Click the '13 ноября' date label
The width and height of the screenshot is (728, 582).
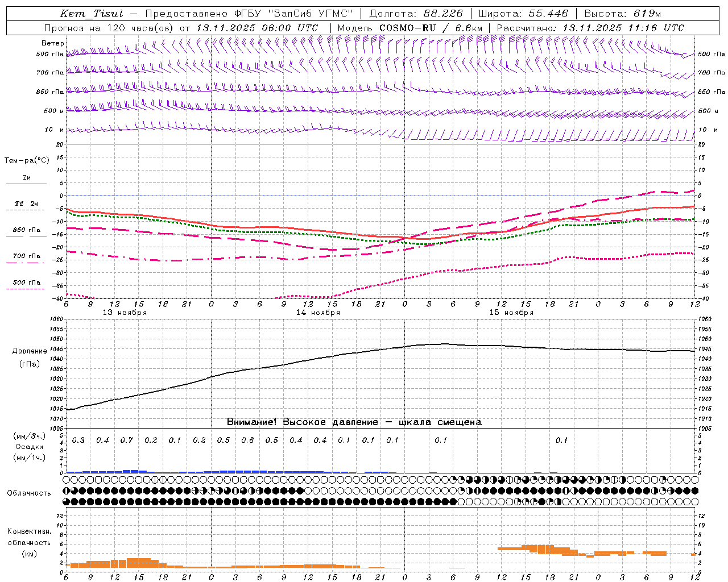pos(125,313)
